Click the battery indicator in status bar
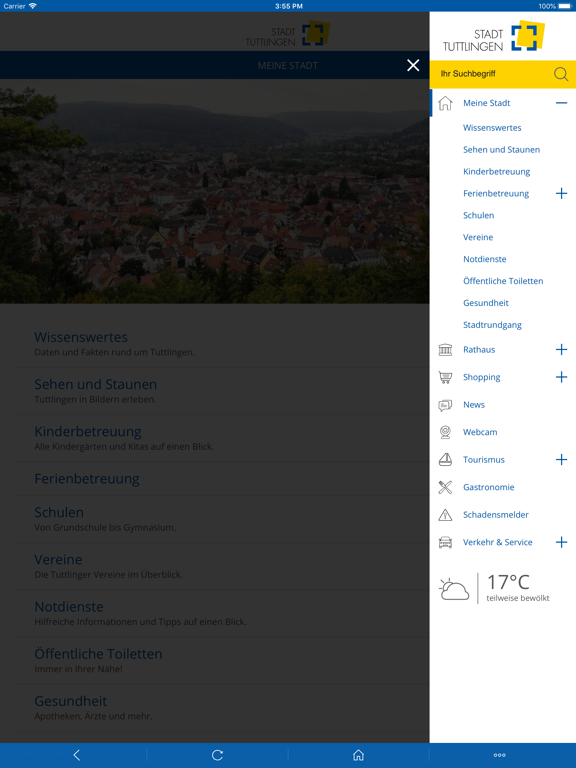This screenshot has width=576, height=768. click(x=565, y=6)
